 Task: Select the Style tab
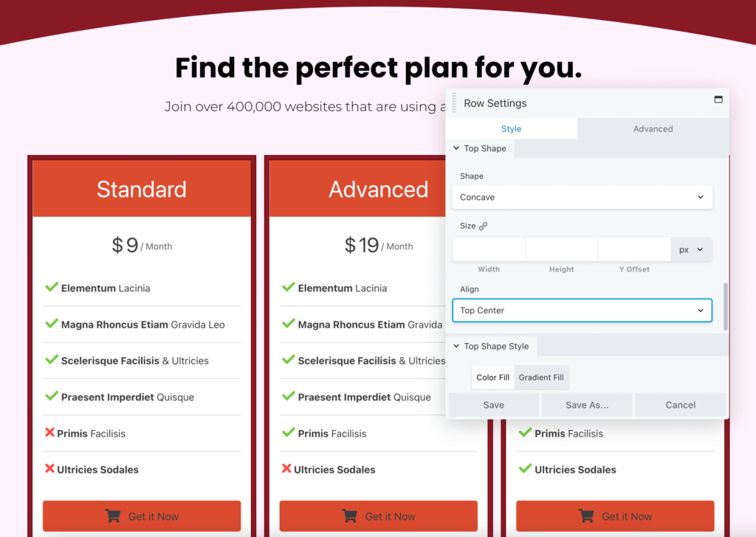click(x=511, y=128)
